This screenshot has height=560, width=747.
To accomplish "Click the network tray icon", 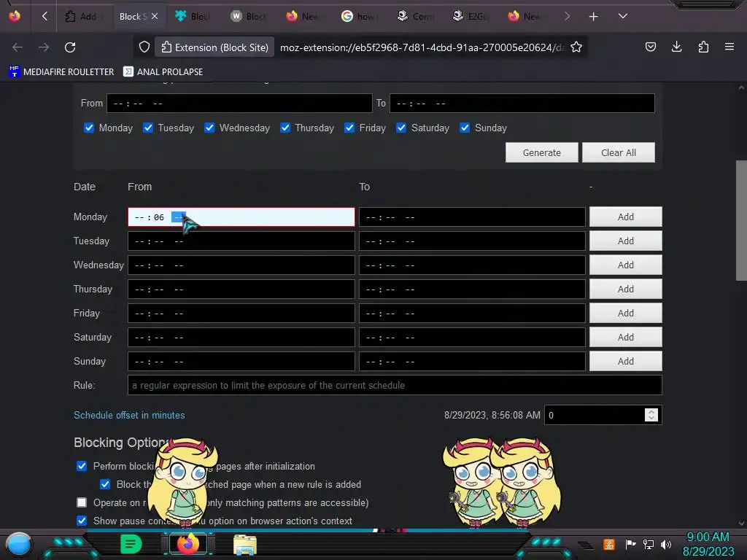I will (x=649, y=544).
